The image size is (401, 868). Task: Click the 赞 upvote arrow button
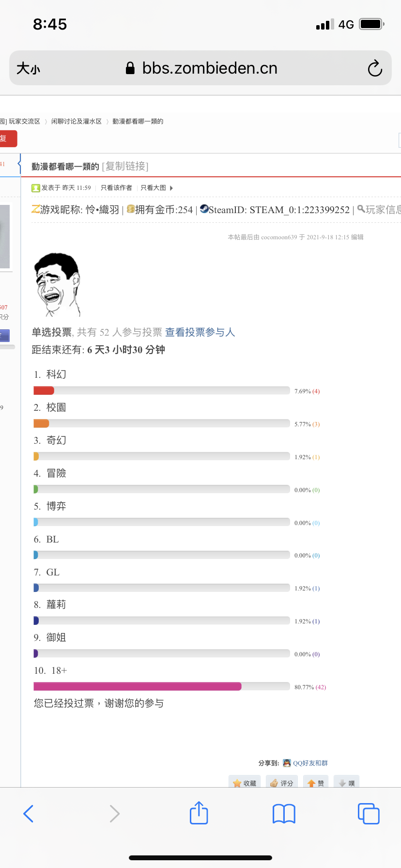pyautogui.click(x=316, y=783)
